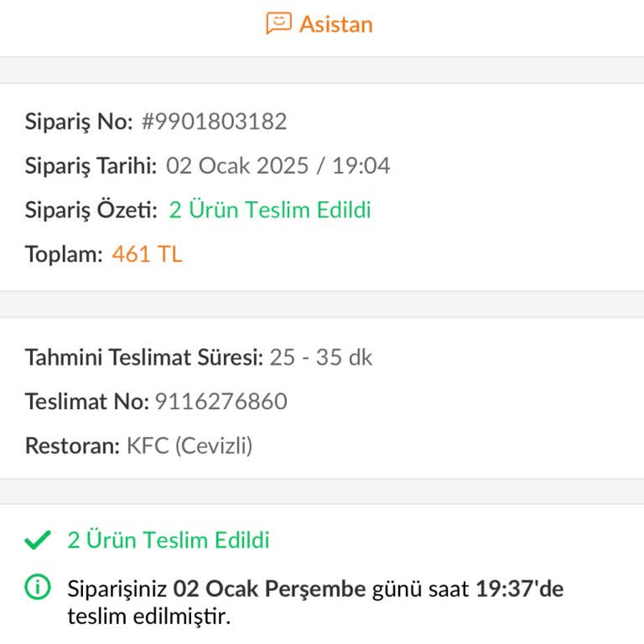Click order date 02 Ocak 2025 / 19:04
644x644 pixels.
click(x=278, y=165)
